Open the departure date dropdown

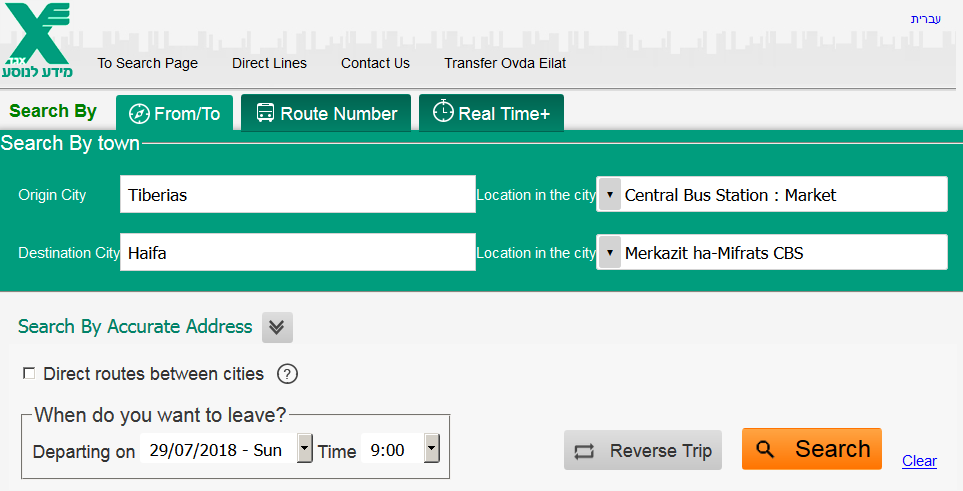[x=305, y=449]
